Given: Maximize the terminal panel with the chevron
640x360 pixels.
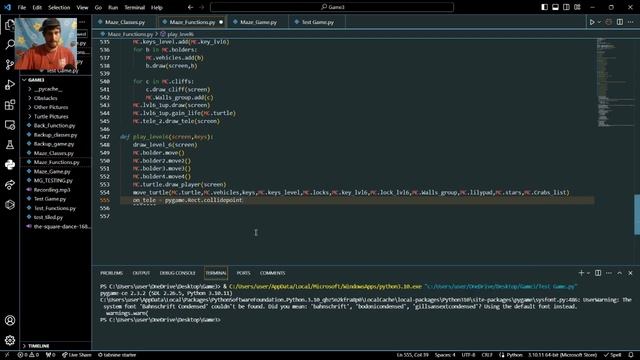Looking at the screenshot, I should (620, 273).
